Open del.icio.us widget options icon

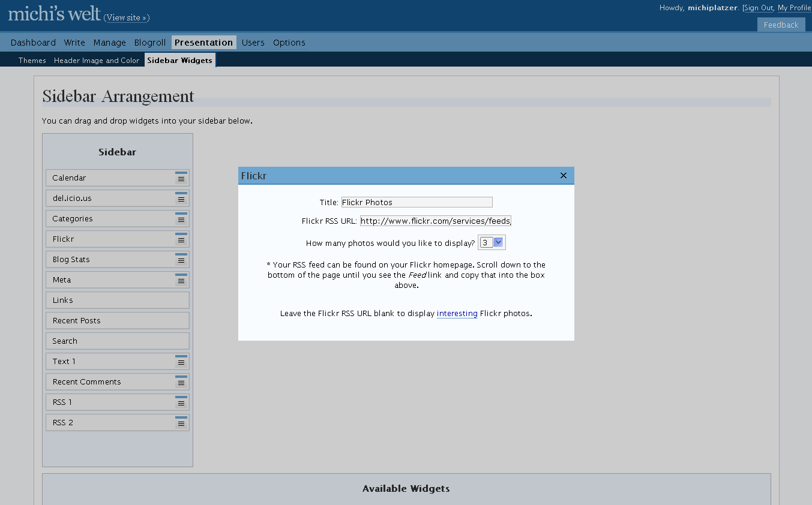(x=181, y=199)
